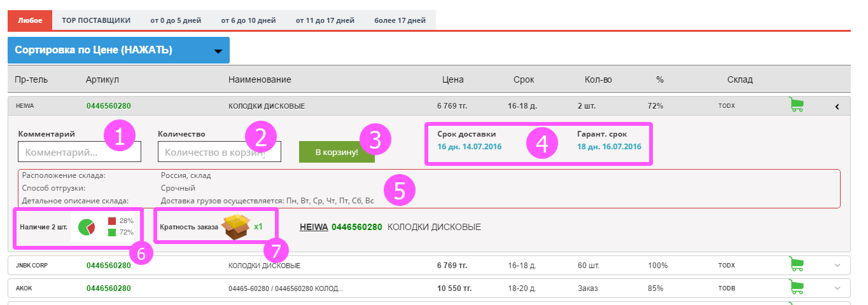Click the Цена column header
The width and height of the screenshot is (868, 305).
point(453,79)
